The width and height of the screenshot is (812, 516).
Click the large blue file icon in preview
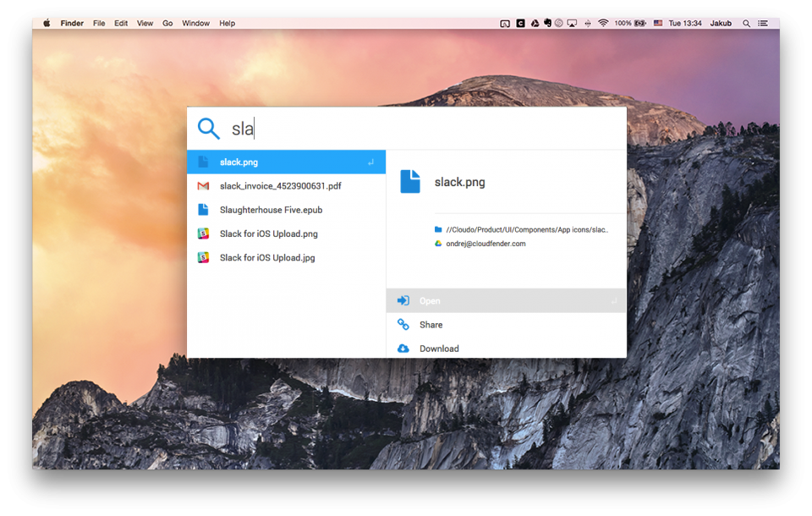point(410,181)
